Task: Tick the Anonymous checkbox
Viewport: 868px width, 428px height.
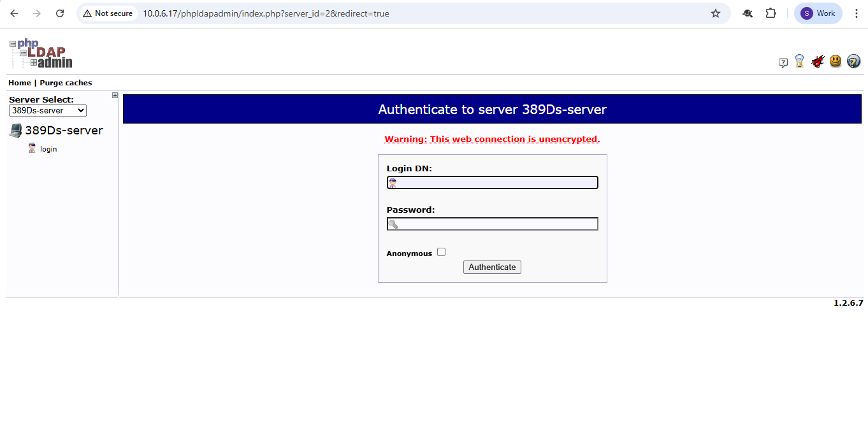Action: coord(441,252)
